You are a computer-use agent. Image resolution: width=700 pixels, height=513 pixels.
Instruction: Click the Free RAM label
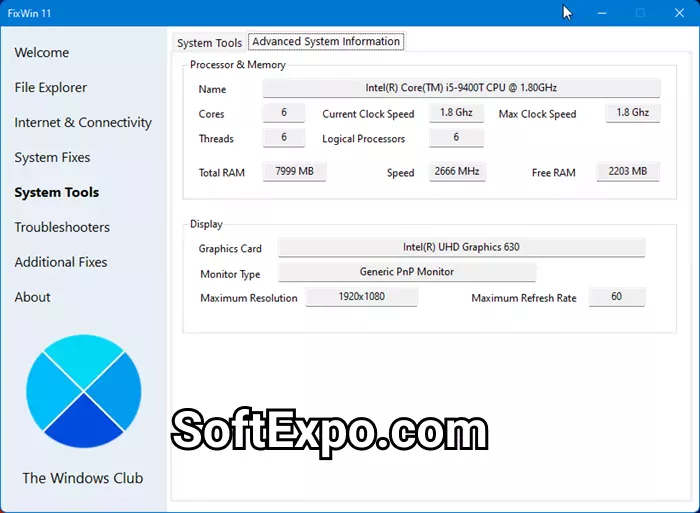pyautogui.click(x=554, y=173)
